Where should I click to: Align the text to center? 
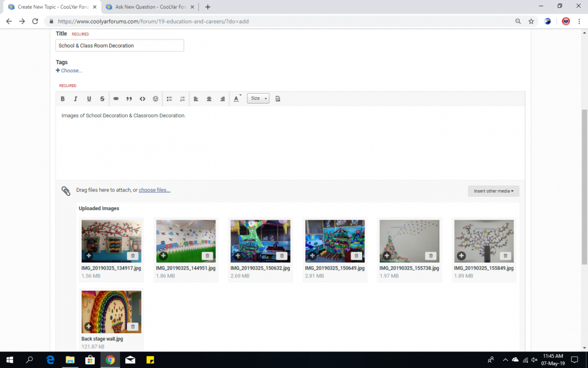pyautogui.click(x=209, y=98)
